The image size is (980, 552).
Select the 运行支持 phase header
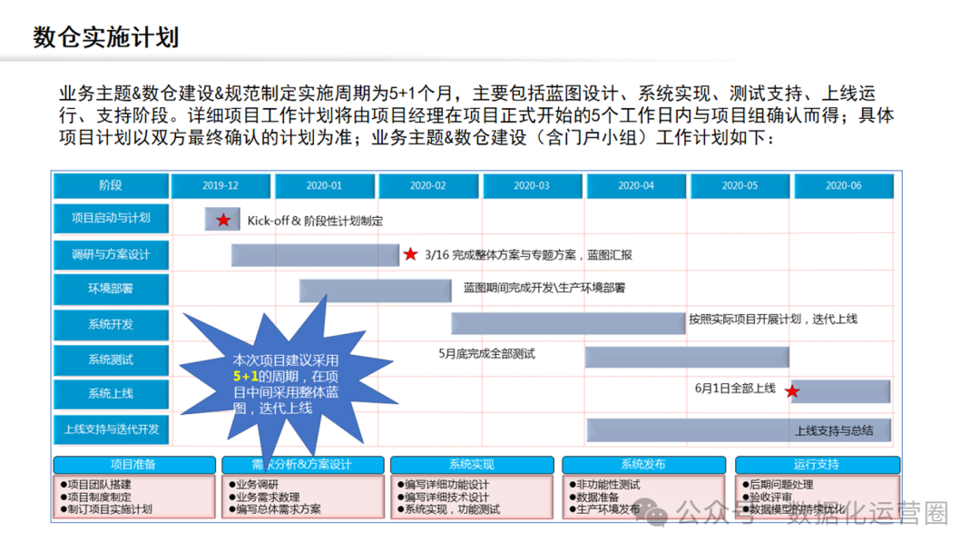tap(818, 465)
